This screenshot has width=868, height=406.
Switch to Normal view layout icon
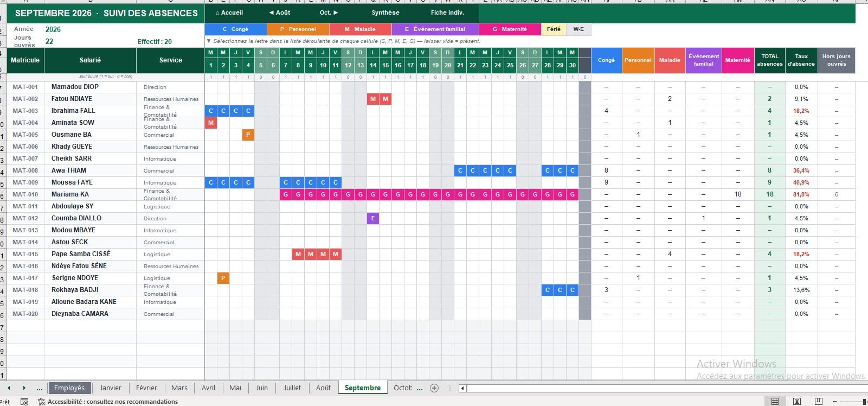pos(775,402)
